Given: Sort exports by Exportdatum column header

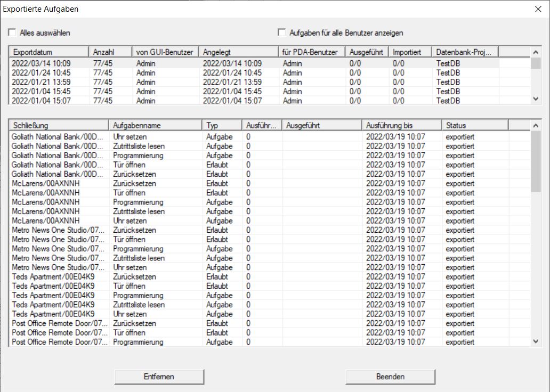Looking at the screenshot, I should [x=48, y=52].
